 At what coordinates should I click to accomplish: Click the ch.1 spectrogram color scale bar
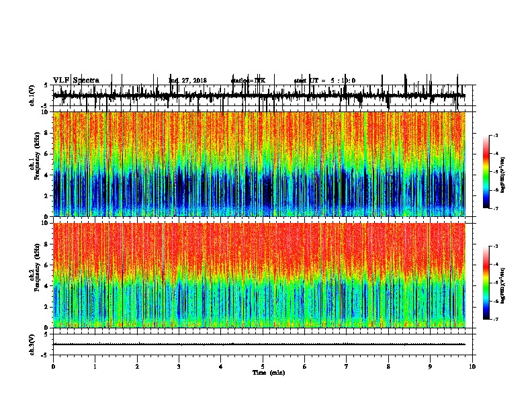[x=486, y=172]
